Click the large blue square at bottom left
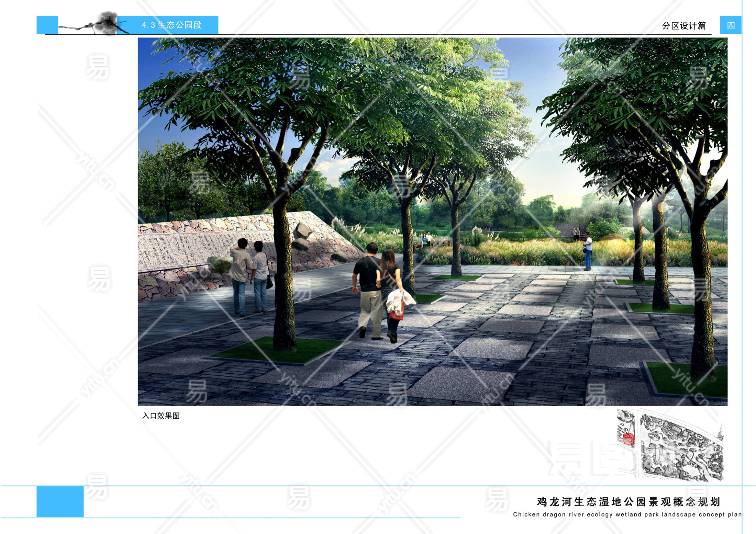Image resolution: width=756 pixels, height=534 pixels. [x=60, y=501]
